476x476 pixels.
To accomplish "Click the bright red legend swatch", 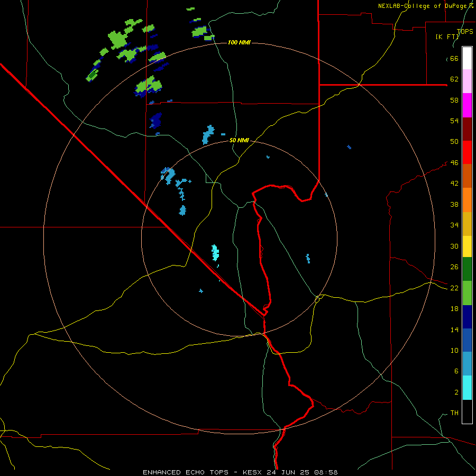I will click(x=467, y=152).
